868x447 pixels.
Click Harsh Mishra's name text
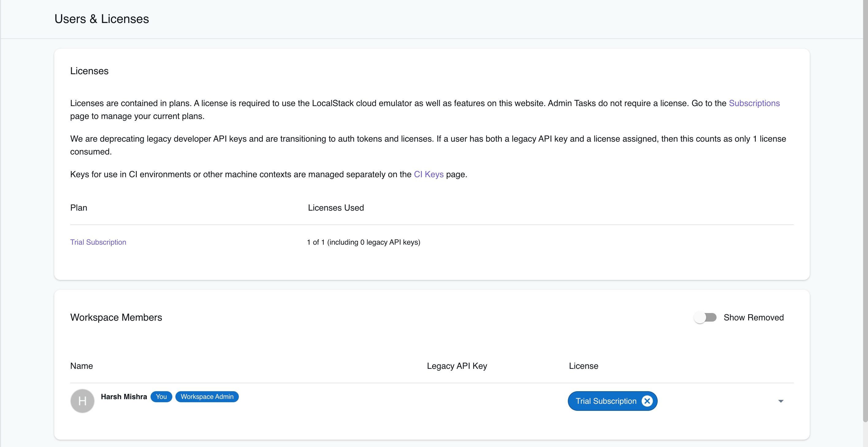pyautogui.click(x=124, y=396)
